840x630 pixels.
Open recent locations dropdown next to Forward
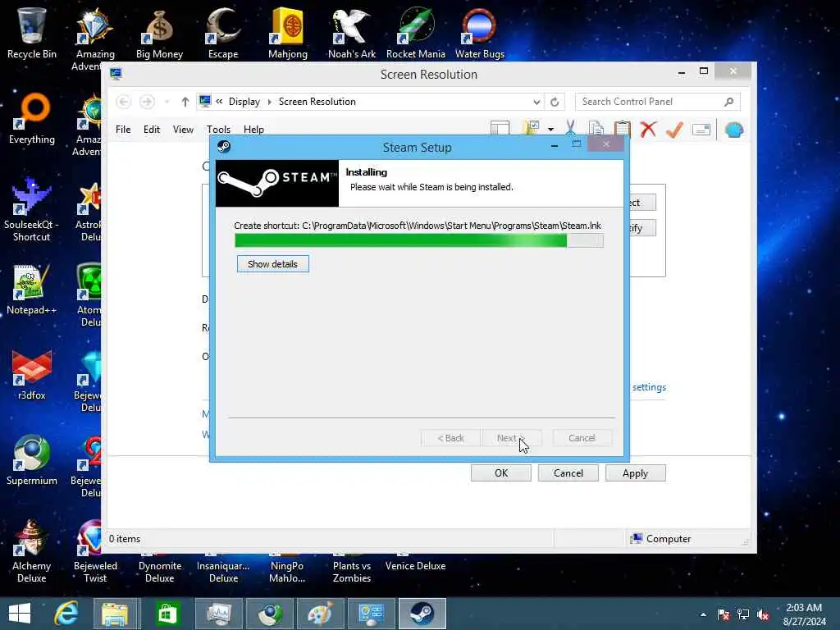click(x=167, y=102)
